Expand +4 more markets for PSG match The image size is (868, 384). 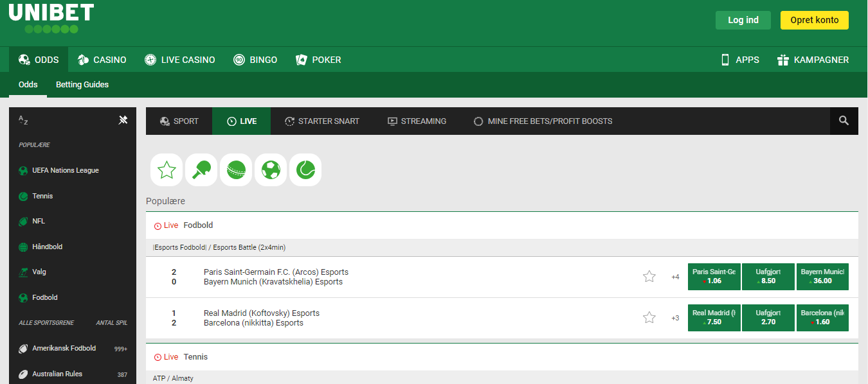(x=675, y=277)
